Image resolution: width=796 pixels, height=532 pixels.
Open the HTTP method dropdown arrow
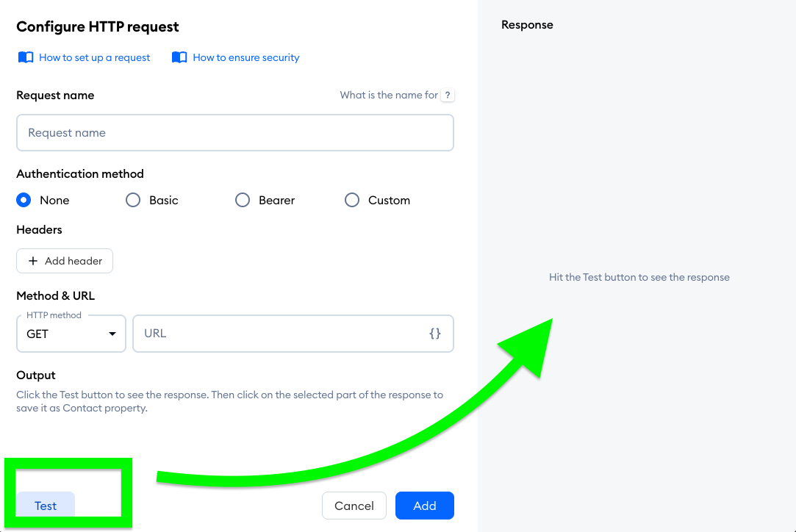tap(112, 334)
